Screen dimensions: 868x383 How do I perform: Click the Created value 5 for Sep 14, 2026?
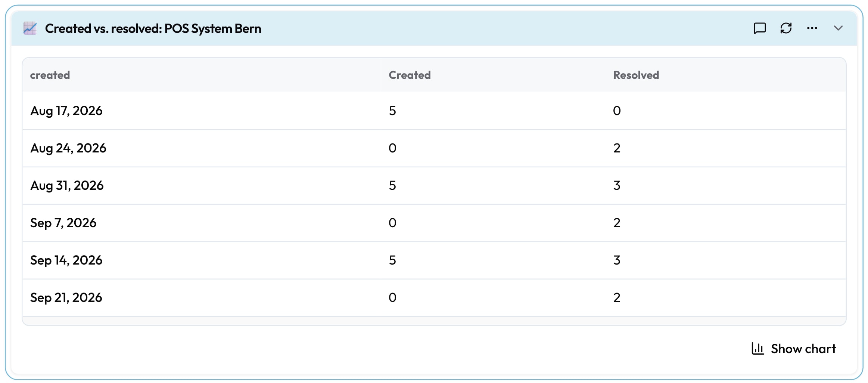[x=392, y=260]
